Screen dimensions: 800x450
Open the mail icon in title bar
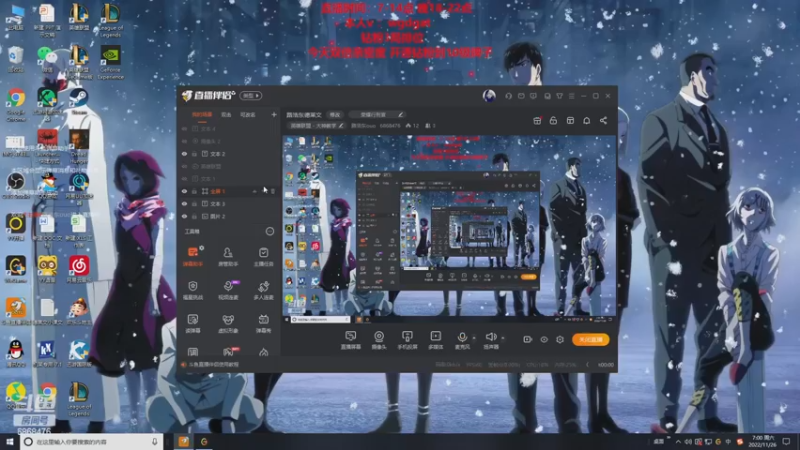coord(521,96)
